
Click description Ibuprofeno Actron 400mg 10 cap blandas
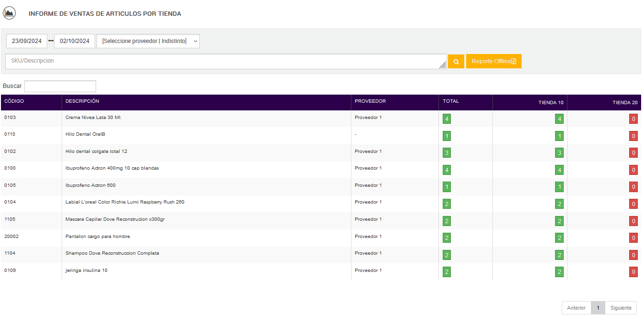(x=112, y=168)
